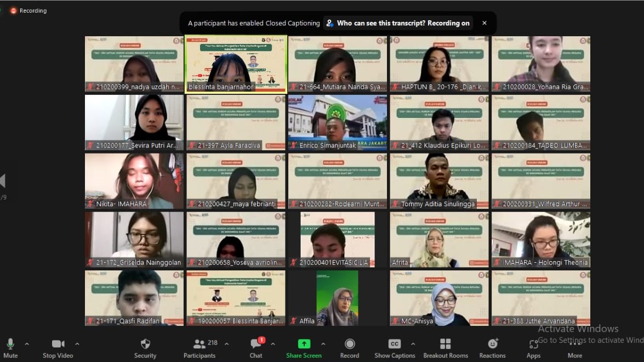Click the Record circle icon

point(350,343)
